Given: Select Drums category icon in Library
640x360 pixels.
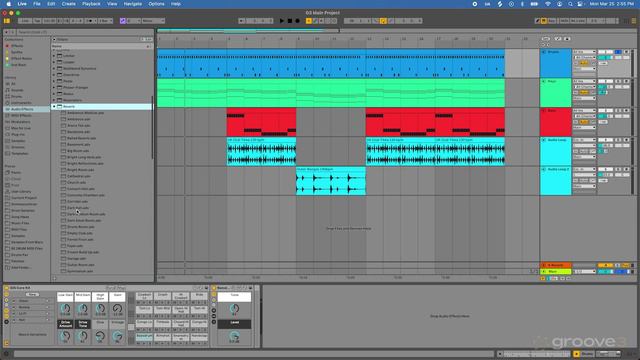Looking at the screenshot, I should (7, 97).
